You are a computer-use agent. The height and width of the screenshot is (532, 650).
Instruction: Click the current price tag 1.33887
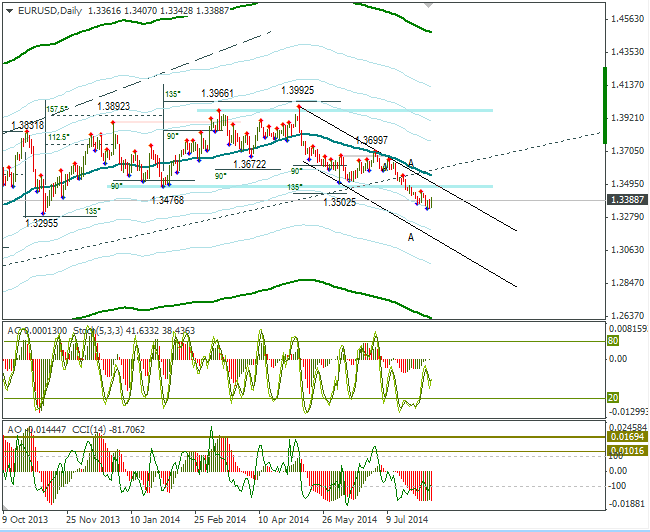[x=628, y=200]
